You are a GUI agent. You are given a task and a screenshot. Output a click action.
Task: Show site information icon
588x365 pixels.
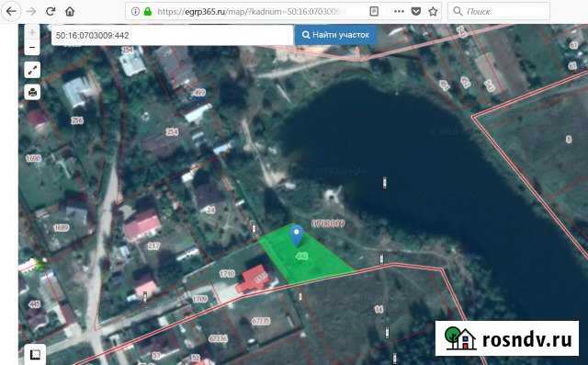click(135, 11)
